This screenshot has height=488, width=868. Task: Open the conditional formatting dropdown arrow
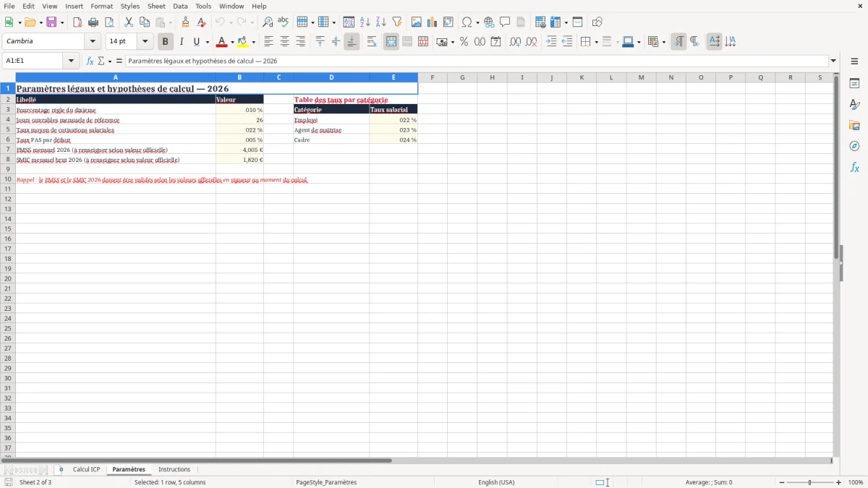tap(663, 42)
